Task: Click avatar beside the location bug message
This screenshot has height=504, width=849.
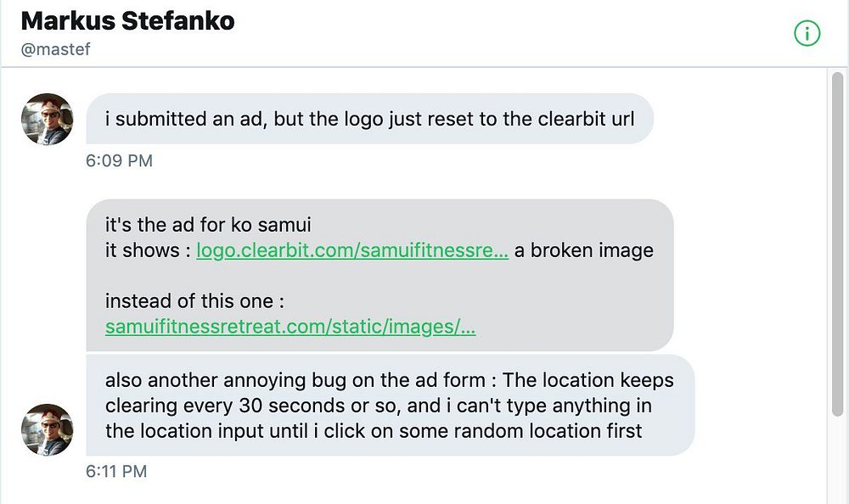Action: [x=47, y=429]
